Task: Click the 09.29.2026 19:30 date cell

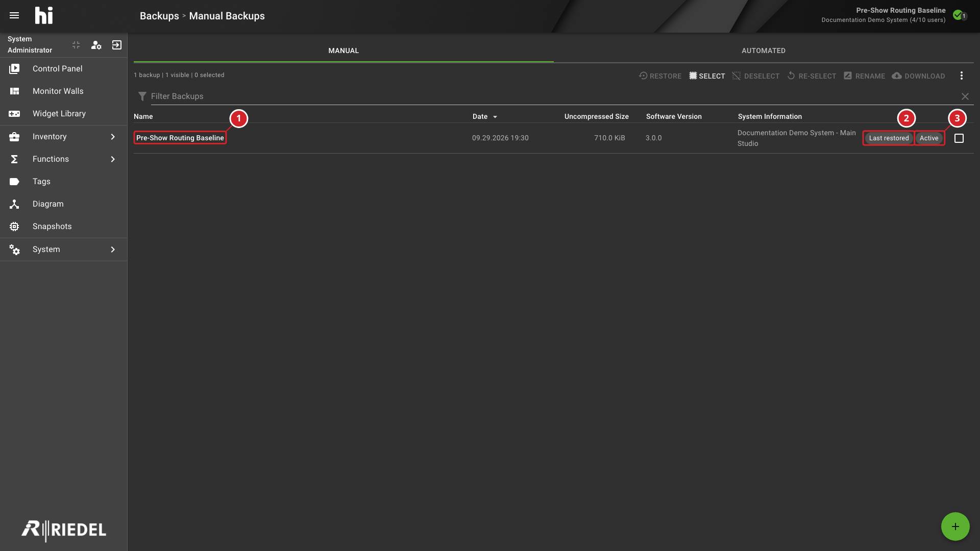Action: 500,138
